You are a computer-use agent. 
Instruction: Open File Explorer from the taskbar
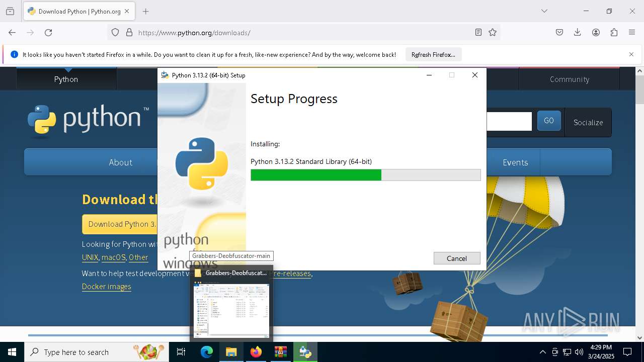click(231, 352)
